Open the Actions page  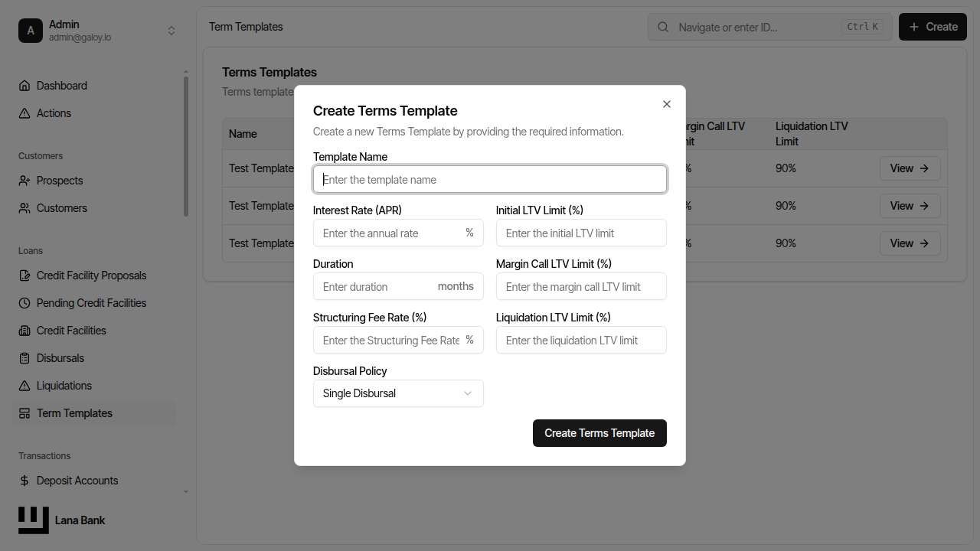[x=54, y=113]
